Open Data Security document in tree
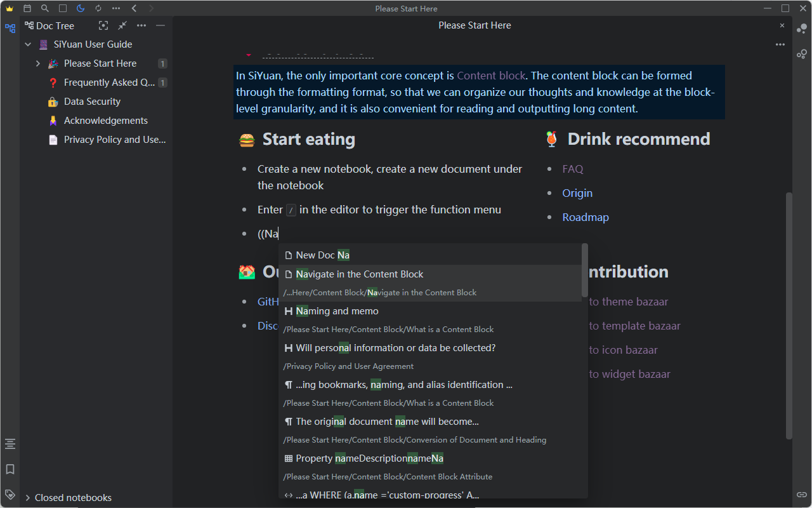The width and height of the screenshot is (812, 508). [92, 102]
